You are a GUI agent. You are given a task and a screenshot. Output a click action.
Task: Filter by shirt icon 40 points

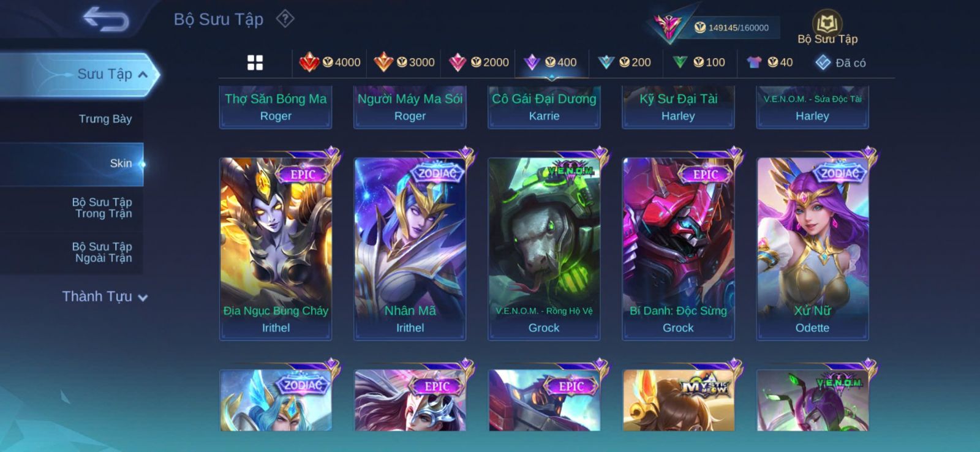pyautogui.click(x=769, y=62)
